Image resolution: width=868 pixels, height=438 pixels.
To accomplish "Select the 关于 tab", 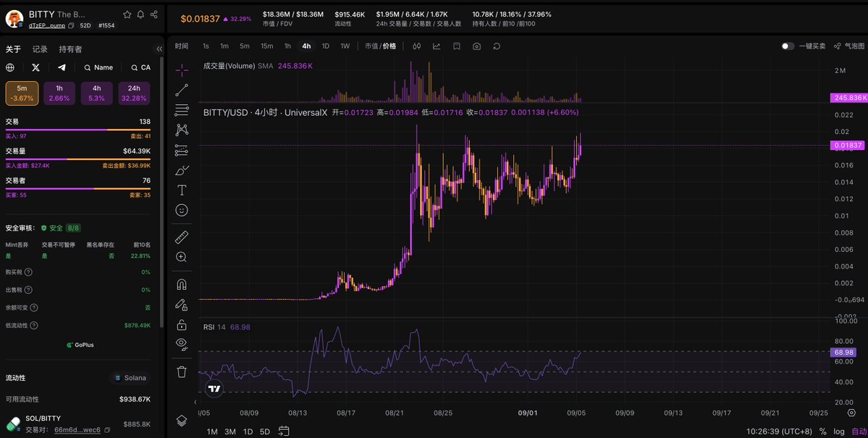I will tap(13, 49).
